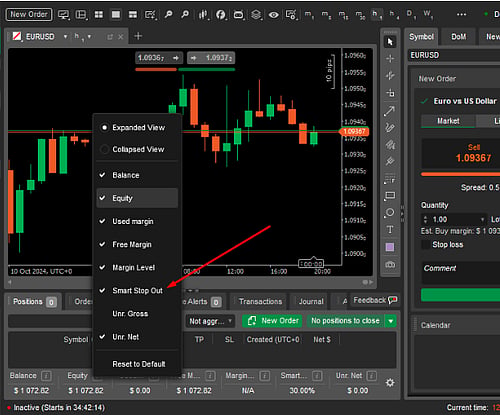500x415 pixels.
Task: Select the Expanded View radio option
Action: pyautogui.click(x=137, y=128)
